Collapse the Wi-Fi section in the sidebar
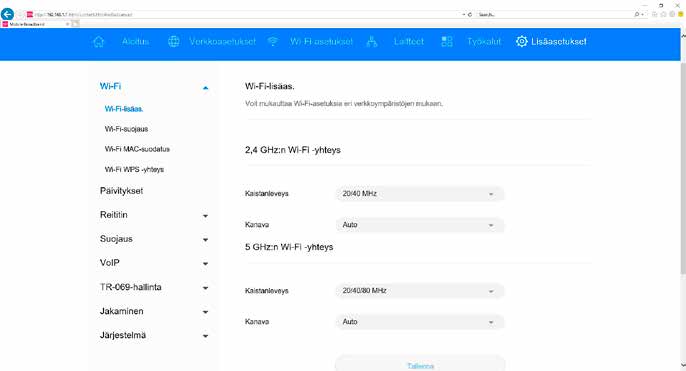Viewport: 686px width, 371px height. pyautogui.click(x=205, y=88)
